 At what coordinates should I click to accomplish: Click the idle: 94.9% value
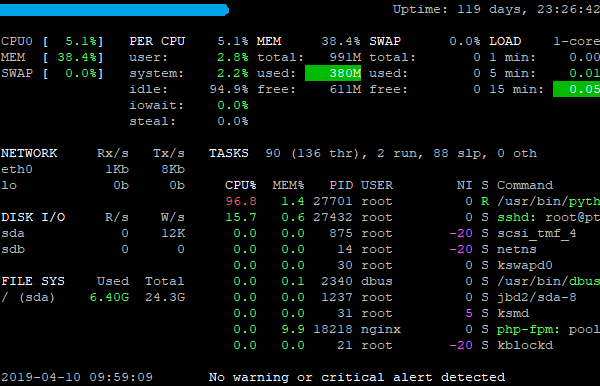(x=229, y=90)
